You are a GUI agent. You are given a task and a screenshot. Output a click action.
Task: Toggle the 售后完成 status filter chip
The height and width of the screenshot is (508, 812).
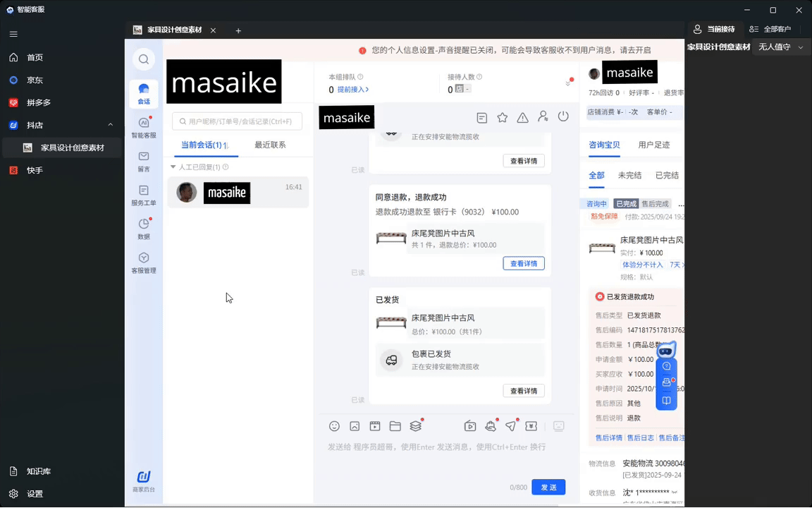pos(655,203)
